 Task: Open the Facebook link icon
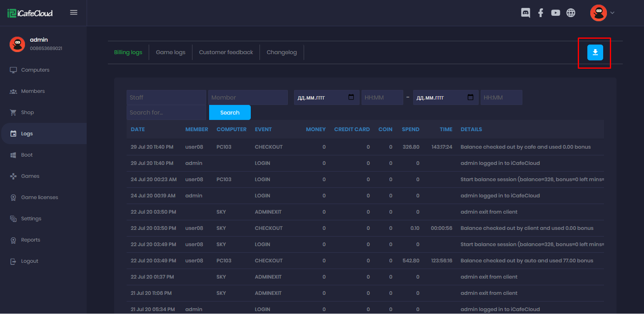[541, 13]
